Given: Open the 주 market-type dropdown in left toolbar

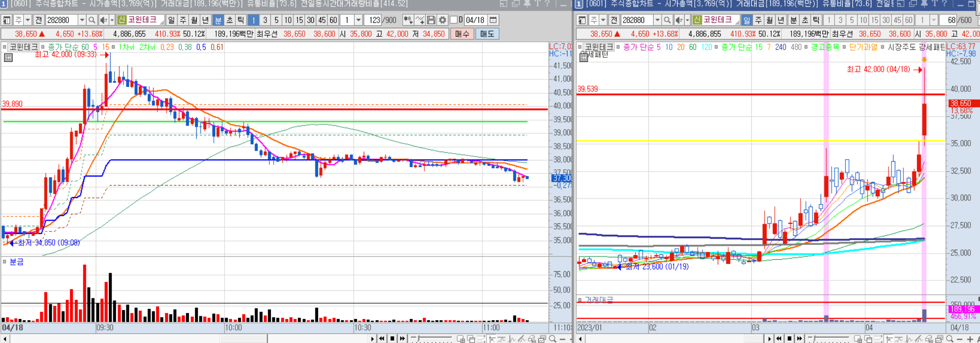Looking at the screenshot, I should pyautogui.click(x=28, y=20).
